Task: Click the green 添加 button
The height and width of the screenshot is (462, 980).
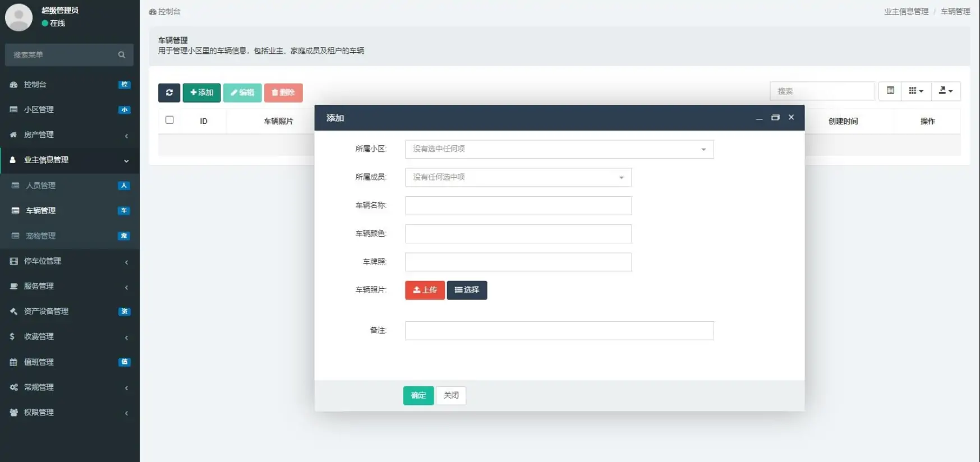Action: (x=201, y=93)
